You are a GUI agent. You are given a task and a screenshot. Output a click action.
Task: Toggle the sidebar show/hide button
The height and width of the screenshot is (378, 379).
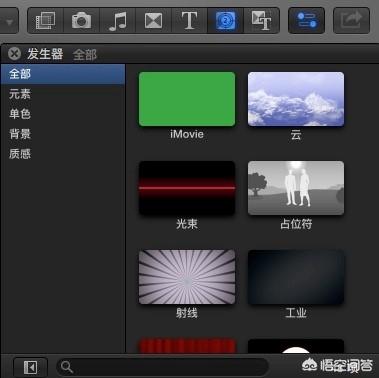[31, 368]
